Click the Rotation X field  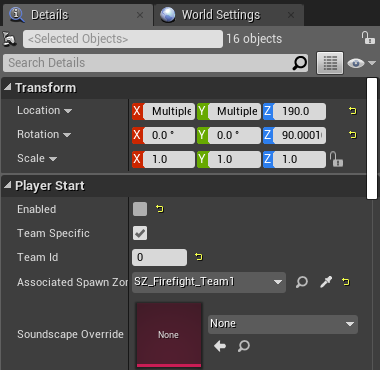pyautogui.click(x=169, y=135)
